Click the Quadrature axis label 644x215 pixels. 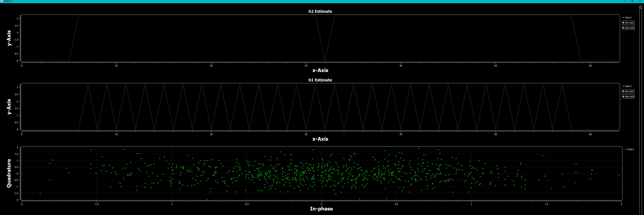pyautogui.click(x=9, y=173)
